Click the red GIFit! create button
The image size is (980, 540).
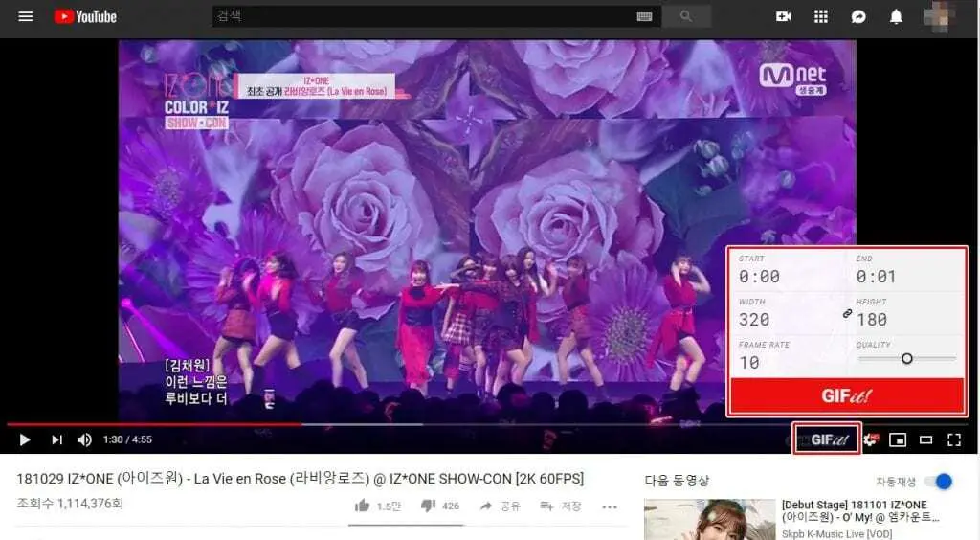point(847,395)
